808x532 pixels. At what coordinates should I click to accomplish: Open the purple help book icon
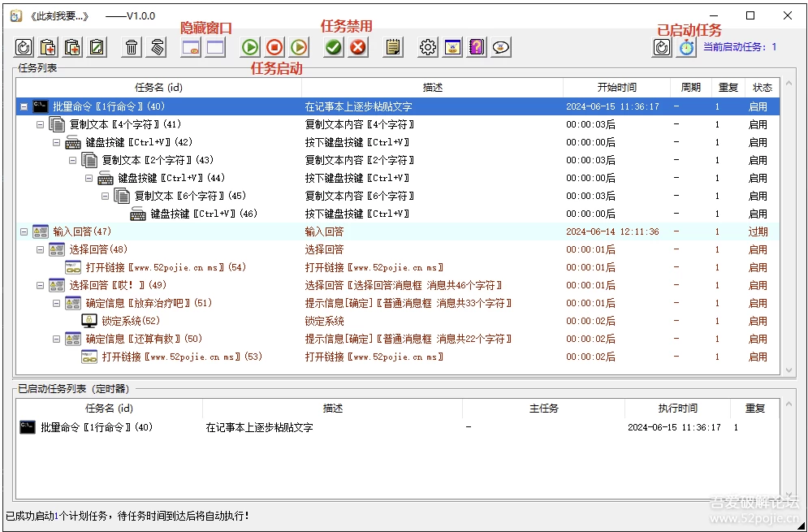(x=477, y=48)
